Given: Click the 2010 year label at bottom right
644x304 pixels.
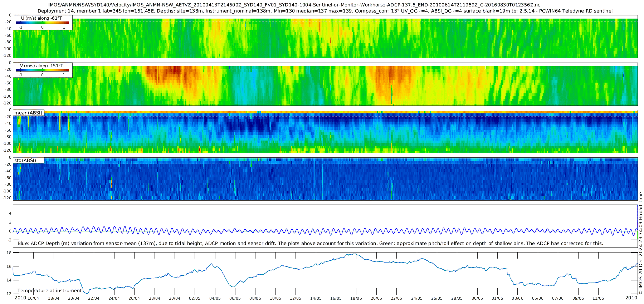Looking at the screenshot, I should [x=631, y=298].
